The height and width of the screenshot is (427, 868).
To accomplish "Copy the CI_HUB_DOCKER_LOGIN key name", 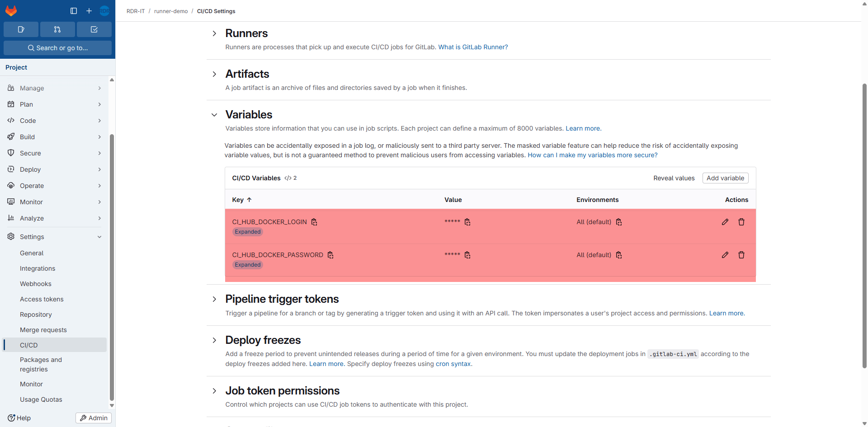I will [314, 222].
